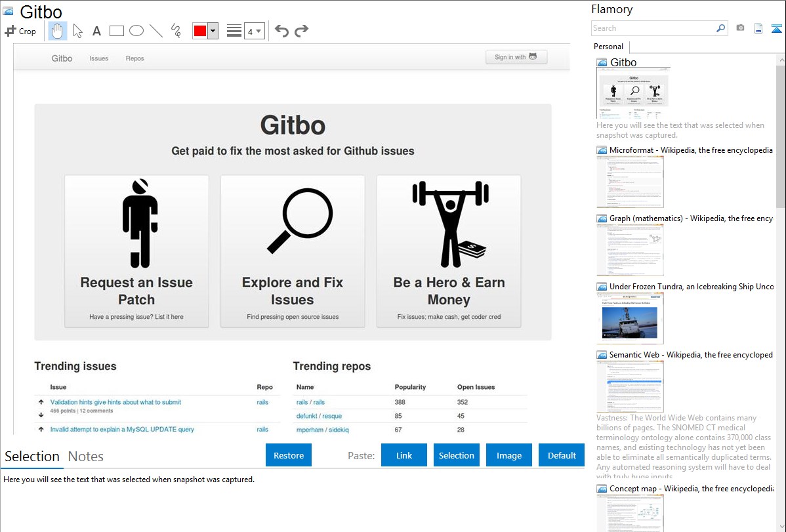This screenshot has height=532, width=786.
Task: Click the red color swatch
Action: (200, 31)
